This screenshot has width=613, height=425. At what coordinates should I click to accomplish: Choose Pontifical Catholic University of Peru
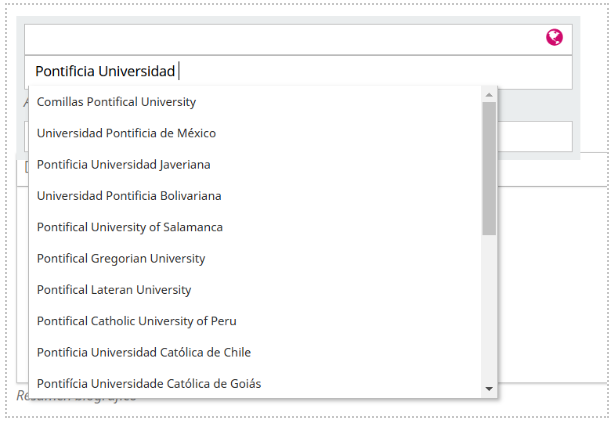(137, 321)
